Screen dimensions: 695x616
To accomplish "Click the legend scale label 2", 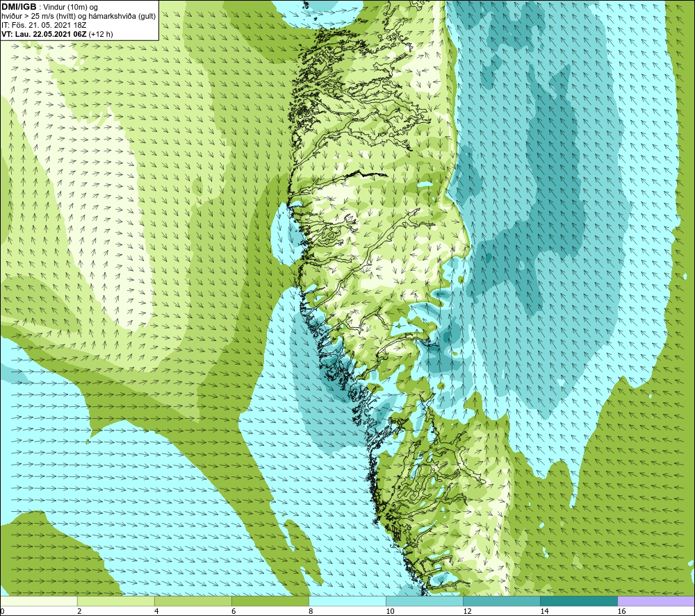I will (79, 612).
